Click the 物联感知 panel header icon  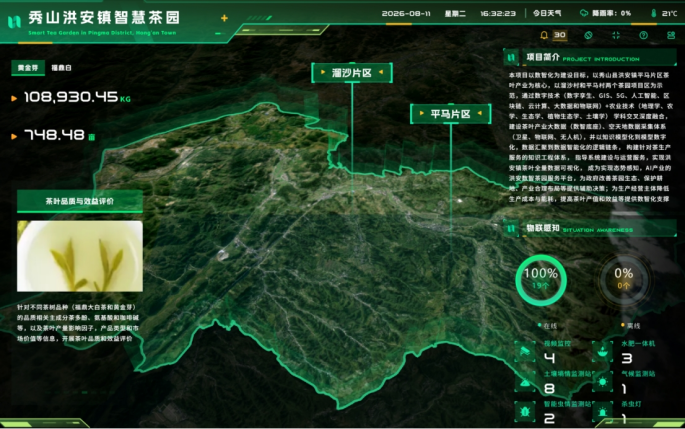coord(511,228)
